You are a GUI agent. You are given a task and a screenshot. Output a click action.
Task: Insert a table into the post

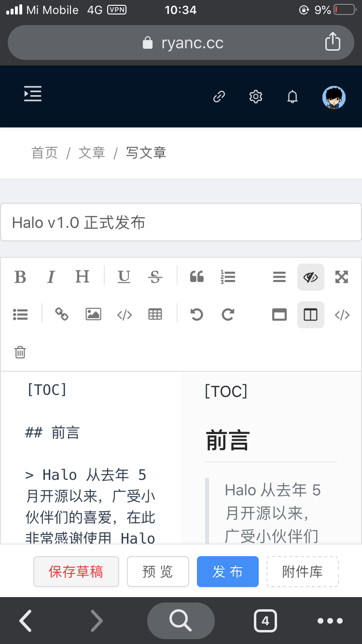pos(155,314)
